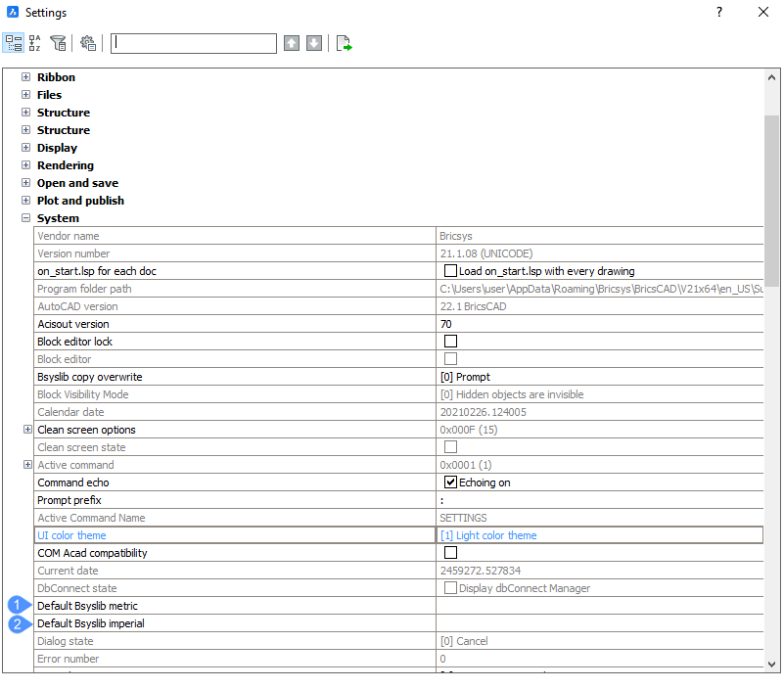
Task: Open the UI color theme value dropdown
Action: tap(599, 535)
